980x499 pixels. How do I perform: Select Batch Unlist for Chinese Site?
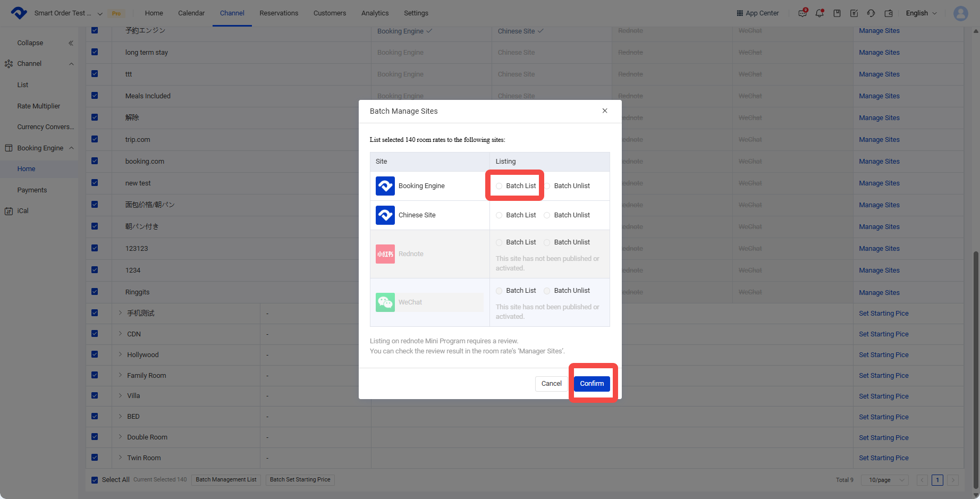(547, 215)
